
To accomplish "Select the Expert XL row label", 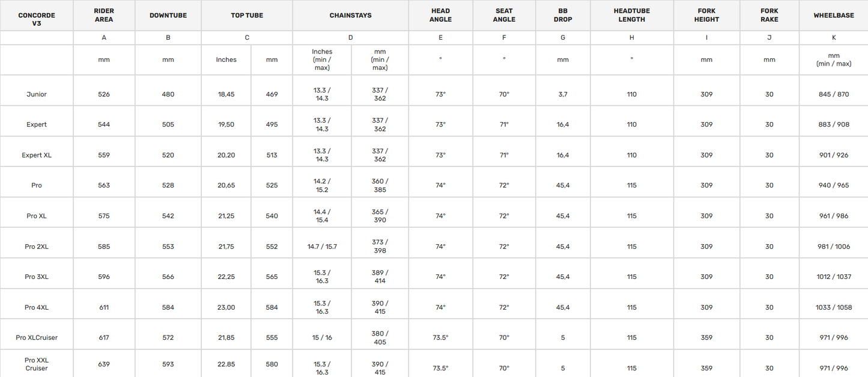I will [x=37, y=155].
